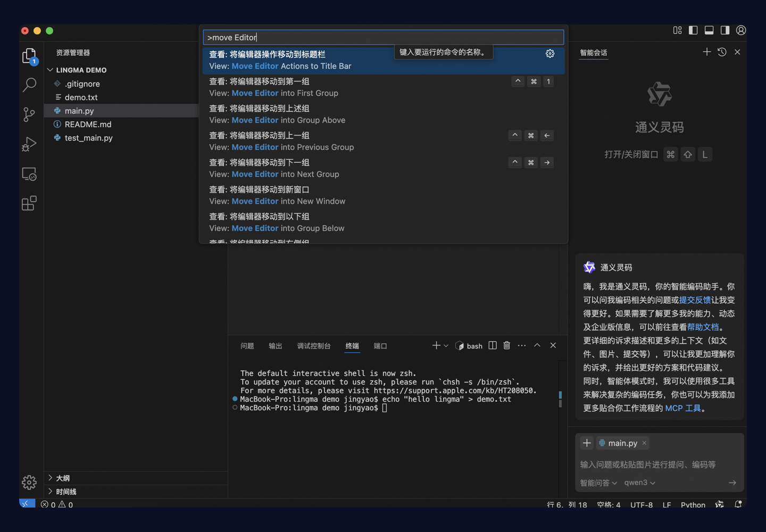Switch to the 调试控制台 panel tab

pyautogui.click(x=314, y=346)
